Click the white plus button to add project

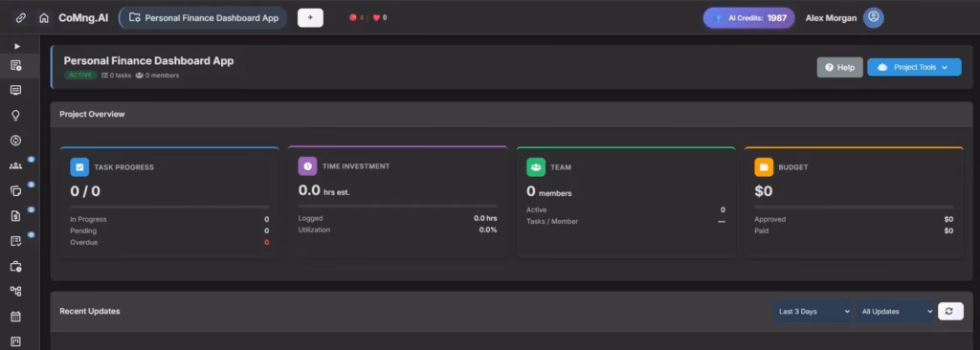point(310,18)
